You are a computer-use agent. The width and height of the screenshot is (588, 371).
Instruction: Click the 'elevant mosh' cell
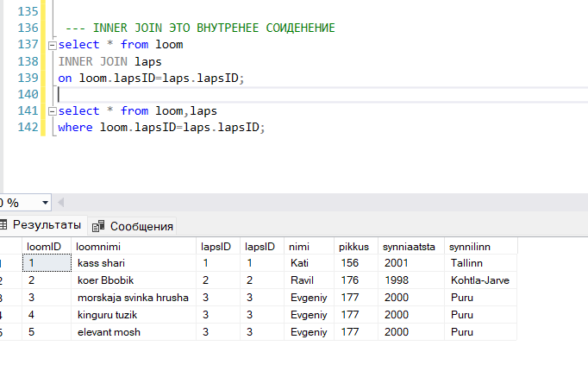pyautogui.click(x=134, y=332)
